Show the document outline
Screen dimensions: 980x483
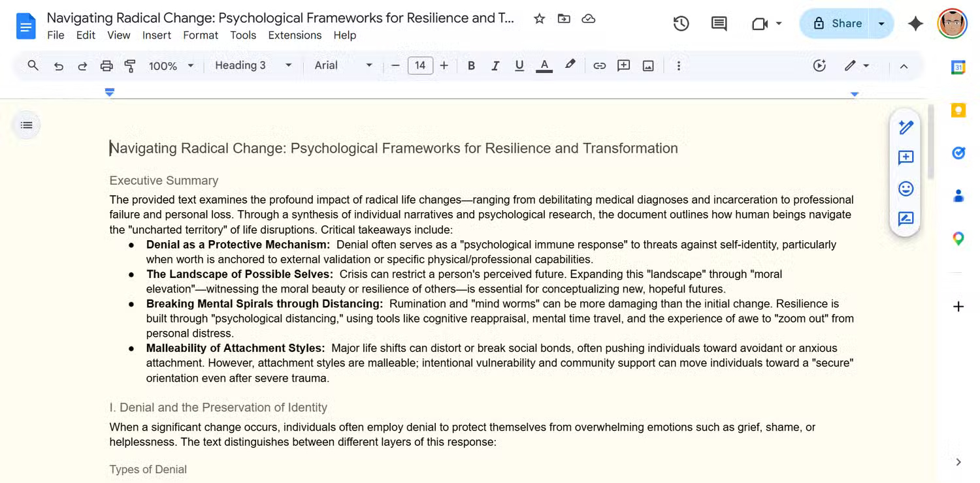coord(27,125)
